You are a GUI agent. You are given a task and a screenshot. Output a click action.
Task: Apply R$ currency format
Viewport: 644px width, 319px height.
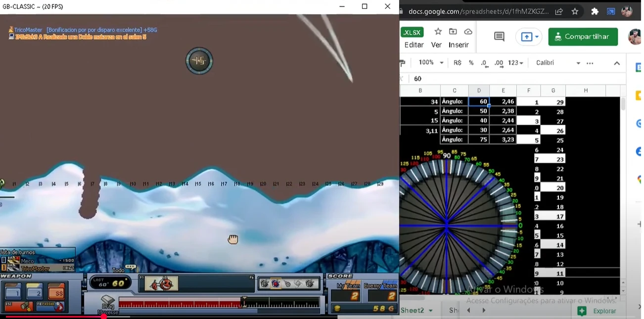point(458,63)
